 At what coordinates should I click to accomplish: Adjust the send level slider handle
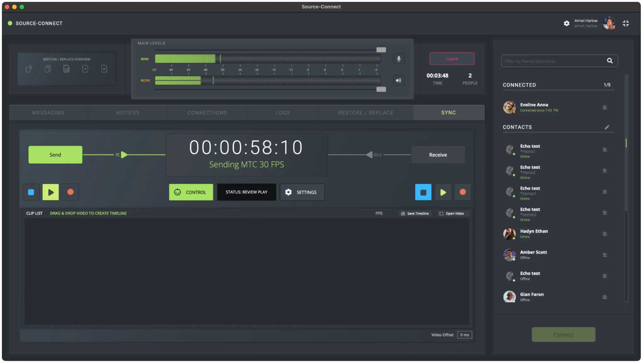coord(381,50)
